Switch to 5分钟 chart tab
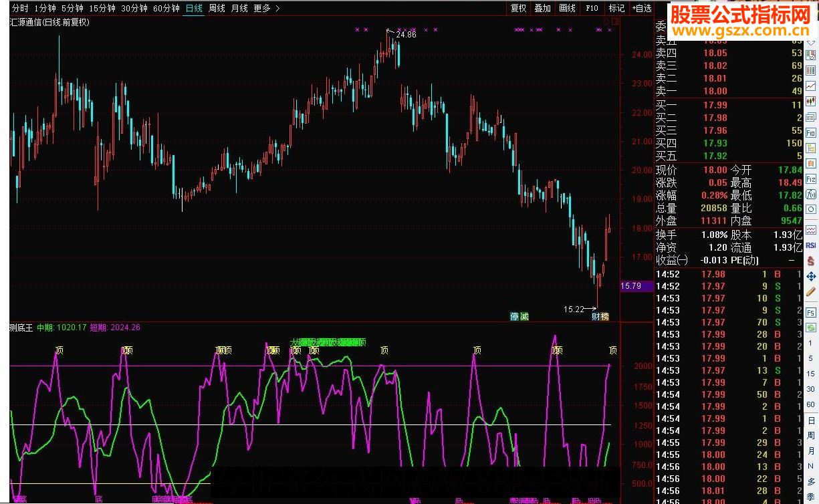 (72, 8)
